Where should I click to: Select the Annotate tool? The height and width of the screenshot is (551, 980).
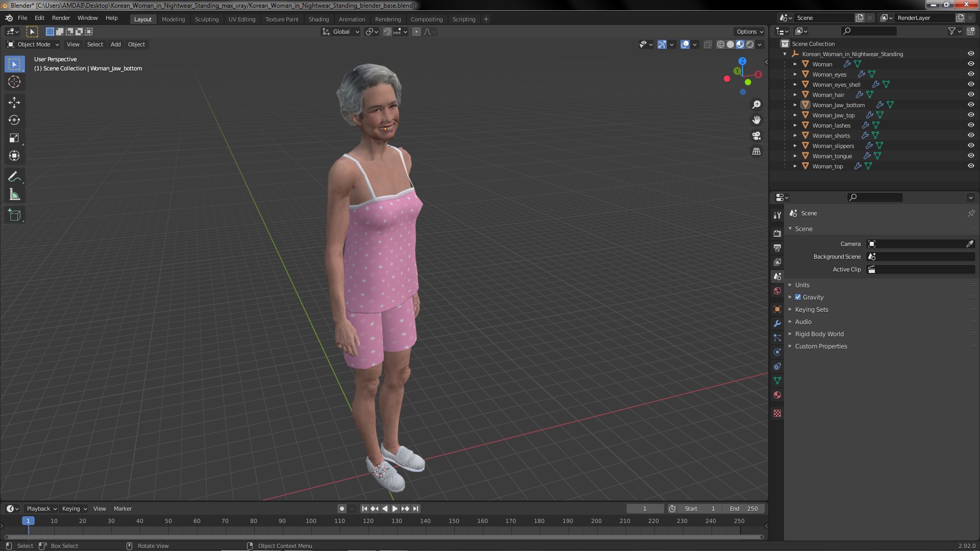(x=14, y=177)
